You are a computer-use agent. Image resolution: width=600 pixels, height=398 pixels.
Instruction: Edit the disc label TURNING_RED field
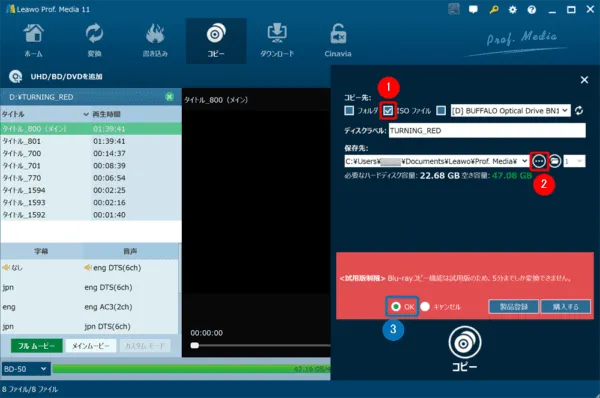tap(487, 130)
